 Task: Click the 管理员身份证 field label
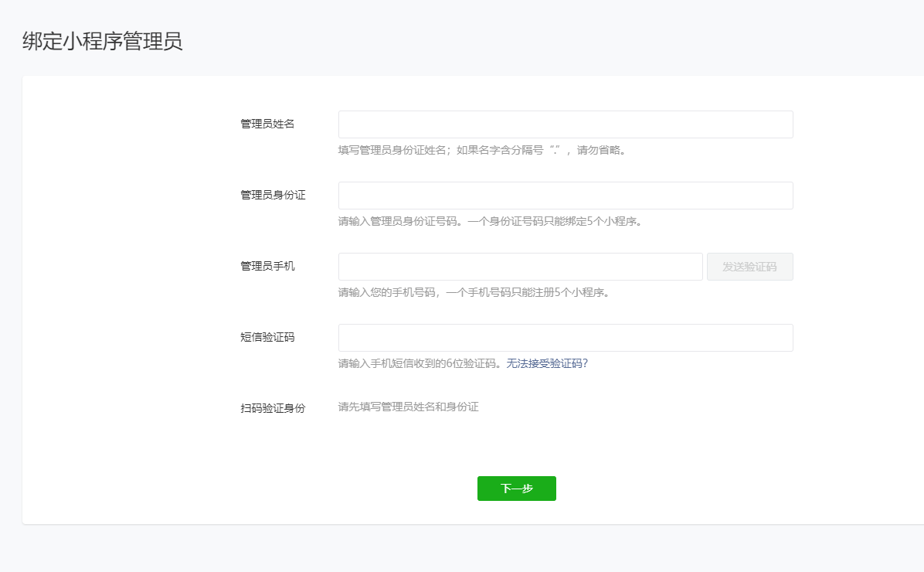[x=273, y=195]
